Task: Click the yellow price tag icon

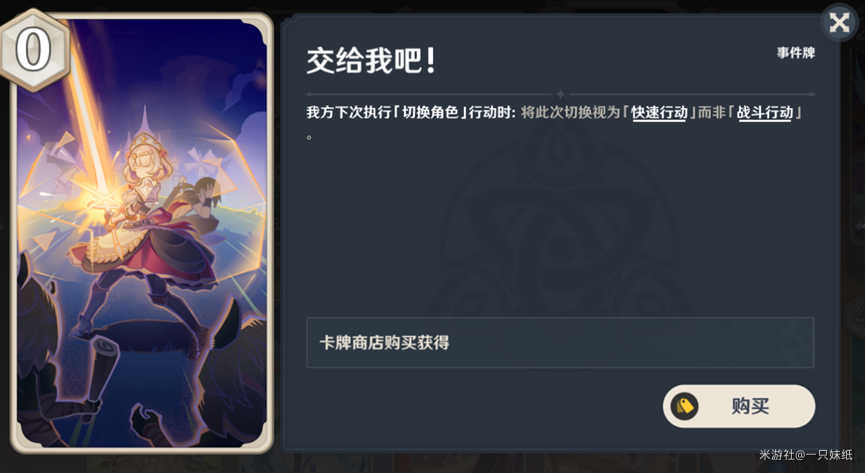Action: pos(685,407)
